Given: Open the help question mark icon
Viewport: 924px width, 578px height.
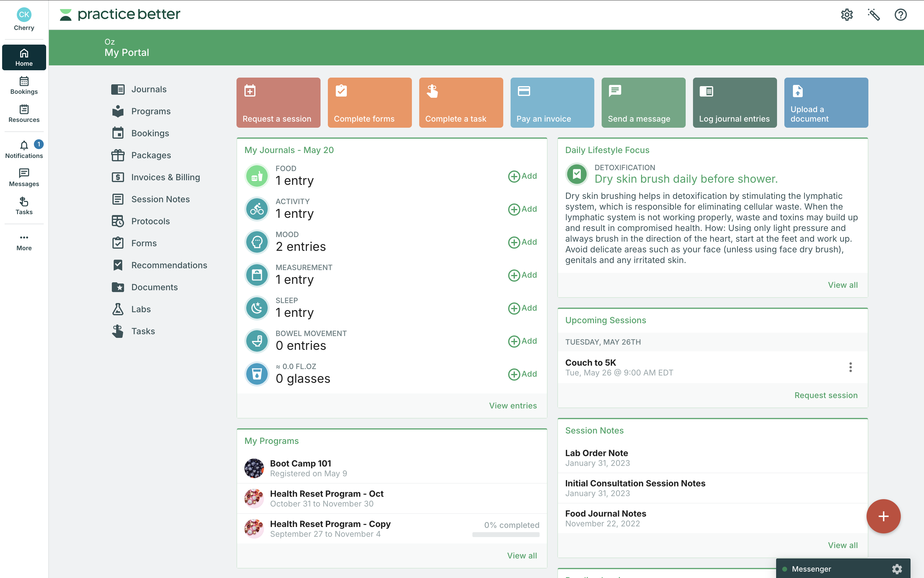Looking at the screenshot, I should tap(900, 15).
